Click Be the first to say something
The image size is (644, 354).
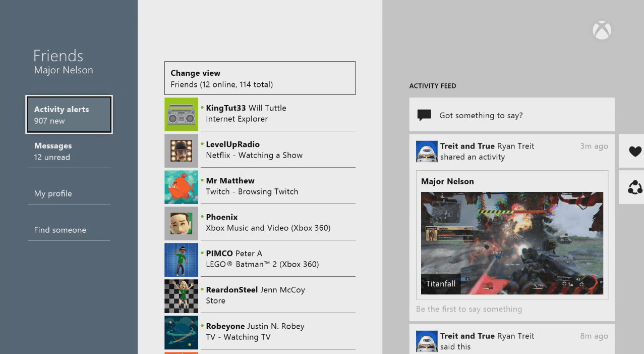469,309
